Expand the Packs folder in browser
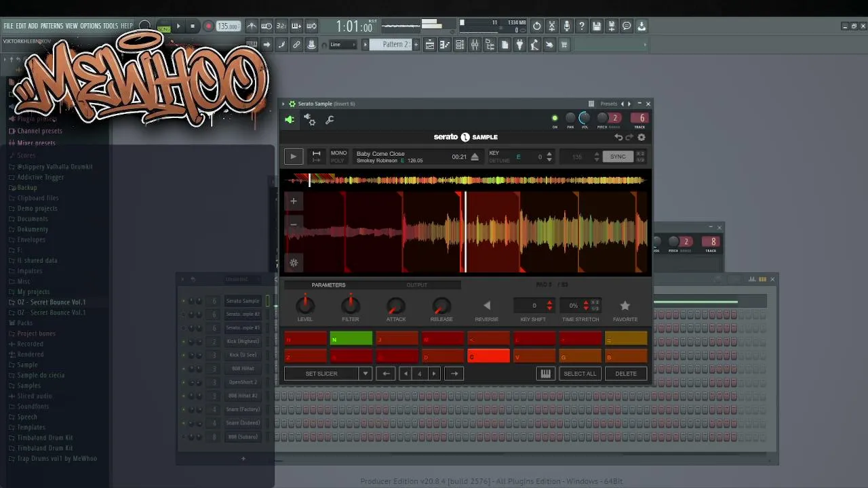Viewport: 868px width, 488px height. click(24, 323)
